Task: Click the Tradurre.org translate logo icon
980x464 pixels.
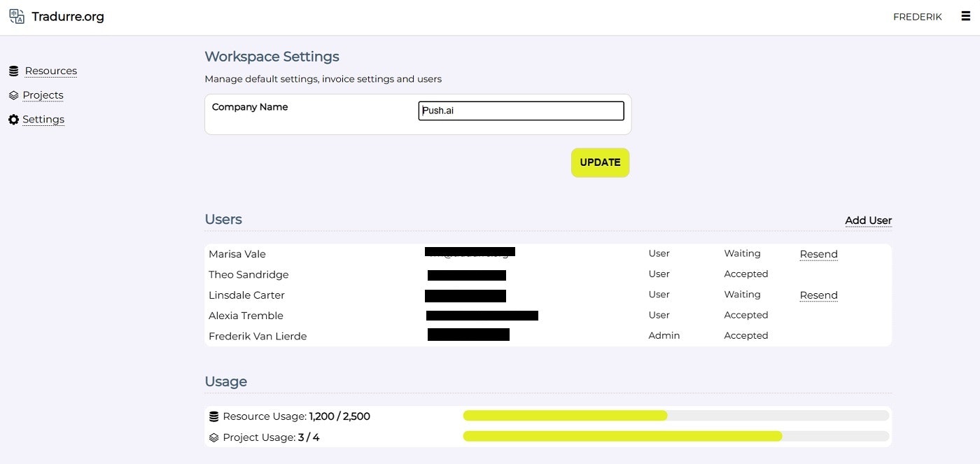Action: pyautogui.click(x=17, y=16)
